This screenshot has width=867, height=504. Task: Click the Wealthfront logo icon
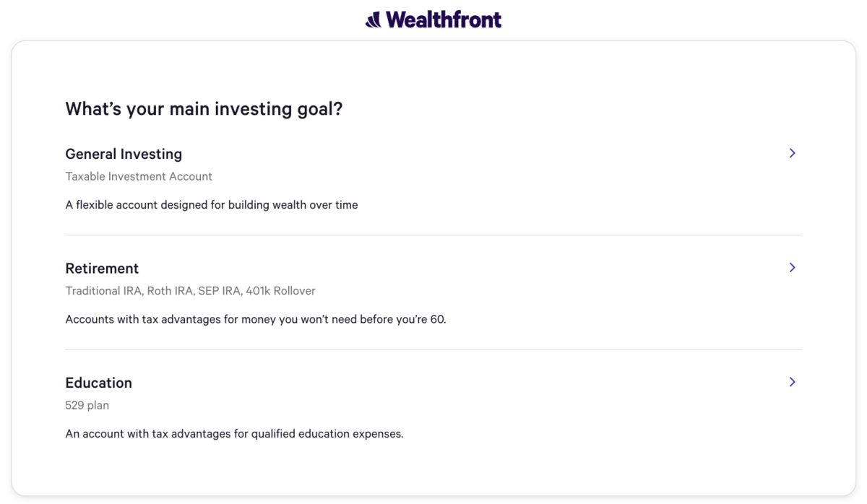374,20
